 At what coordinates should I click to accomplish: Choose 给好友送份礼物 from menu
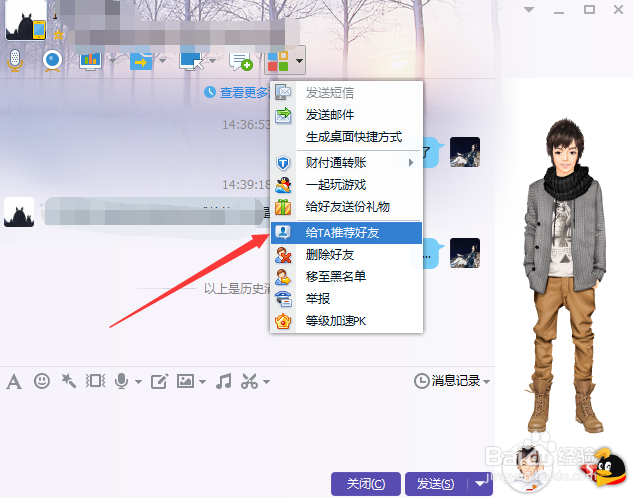coord(346,207)
